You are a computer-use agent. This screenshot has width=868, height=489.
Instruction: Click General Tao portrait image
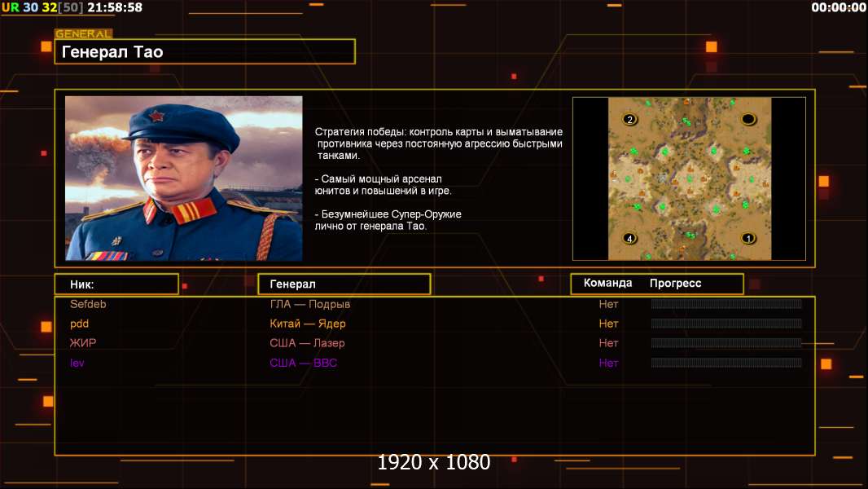coord(184,178)
